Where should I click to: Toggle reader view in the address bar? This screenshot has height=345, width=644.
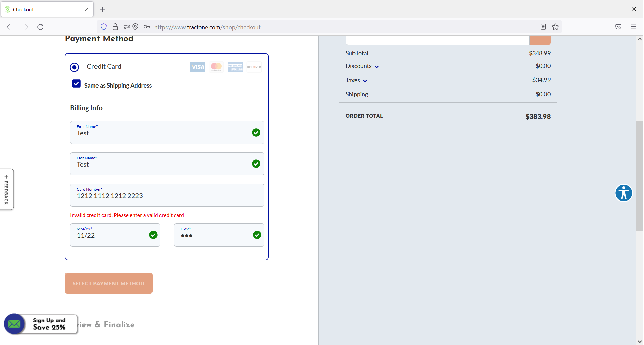coord(543,27)
